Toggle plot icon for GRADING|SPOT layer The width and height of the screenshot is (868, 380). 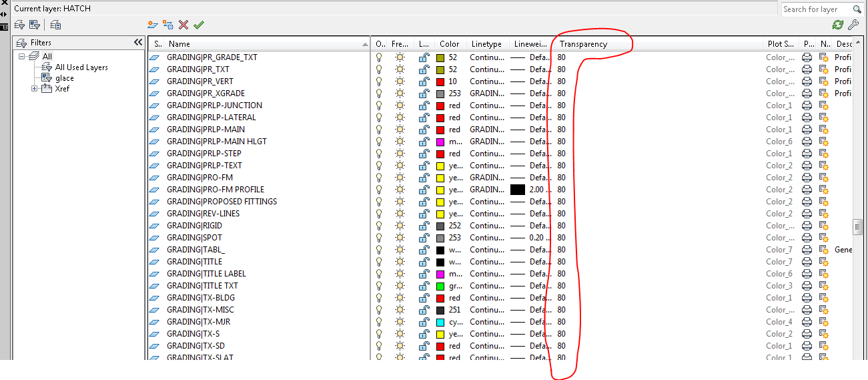point(807,238)
